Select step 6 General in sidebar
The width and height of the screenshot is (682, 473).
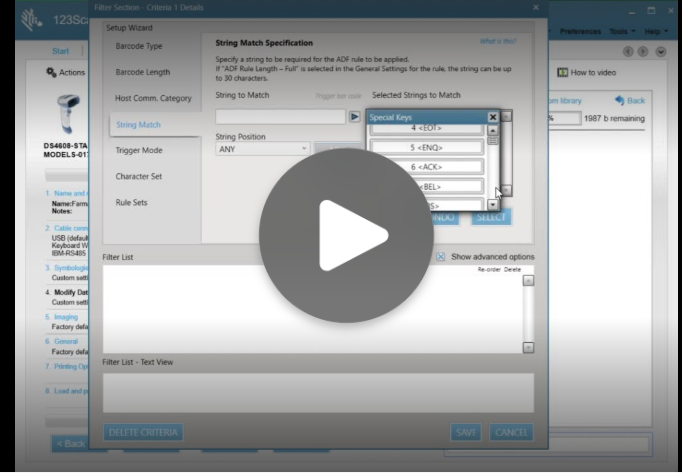tap(62, 342)
